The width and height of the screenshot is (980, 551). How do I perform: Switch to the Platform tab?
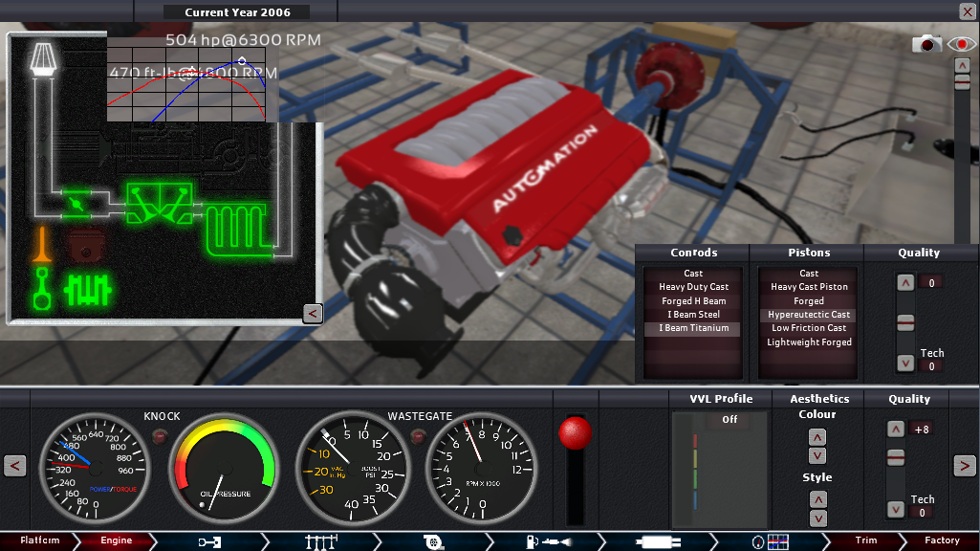coord(39,540)
